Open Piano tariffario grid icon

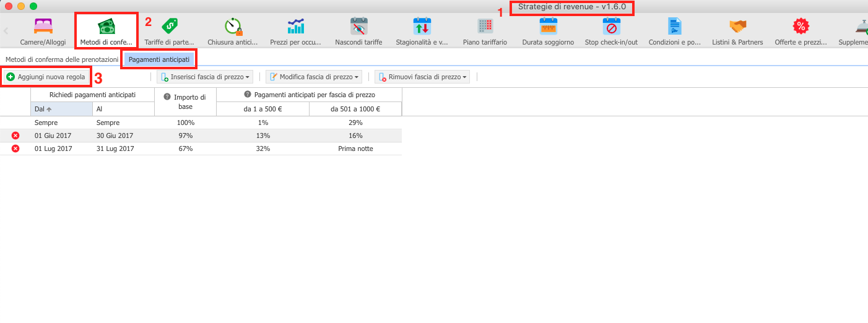485,26
